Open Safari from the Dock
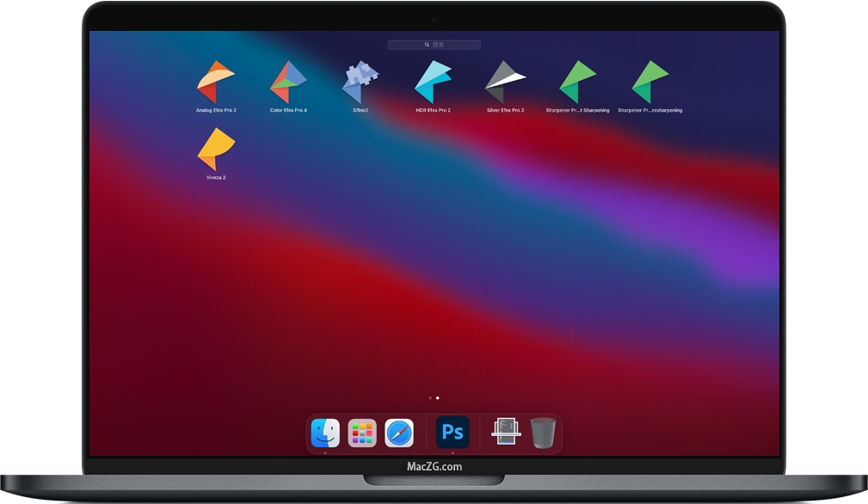Viewport: 868px width, 504px height. [x=399, y=433]
